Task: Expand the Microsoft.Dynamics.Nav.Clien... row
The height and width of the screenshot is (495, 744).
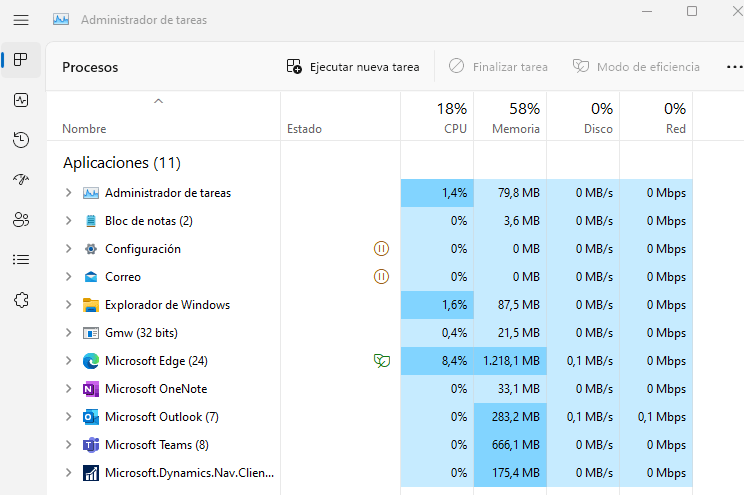Action: click(x=68, y=473)
